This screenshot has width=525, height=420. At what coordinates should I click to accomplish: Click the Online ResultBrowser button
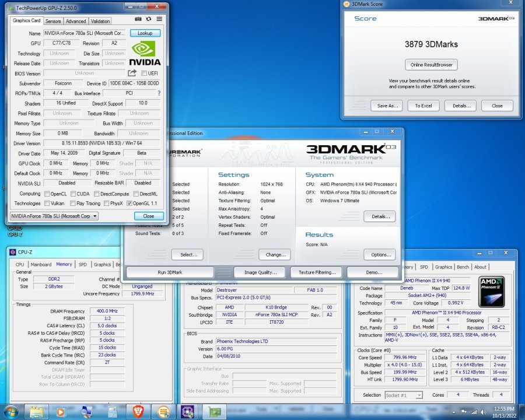click(x=431, y=65)
